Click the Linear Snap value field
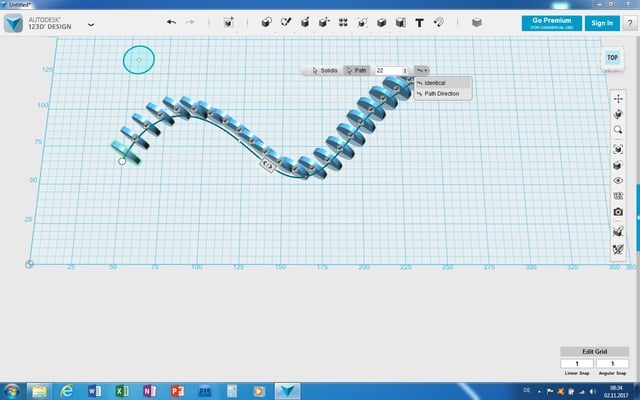640x400 pixels. tap(577, 363)
